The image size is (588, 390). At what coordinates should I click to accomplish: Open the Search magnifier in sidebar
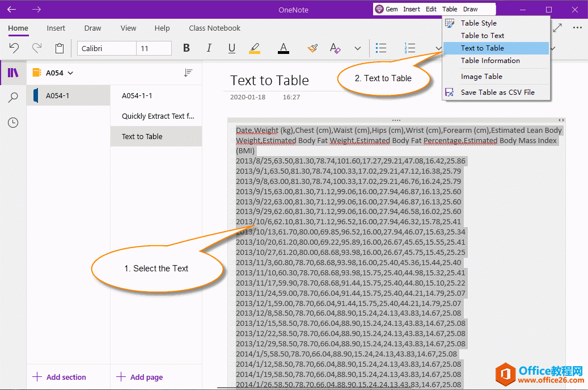pyautogui.click(x=13, y=98)
